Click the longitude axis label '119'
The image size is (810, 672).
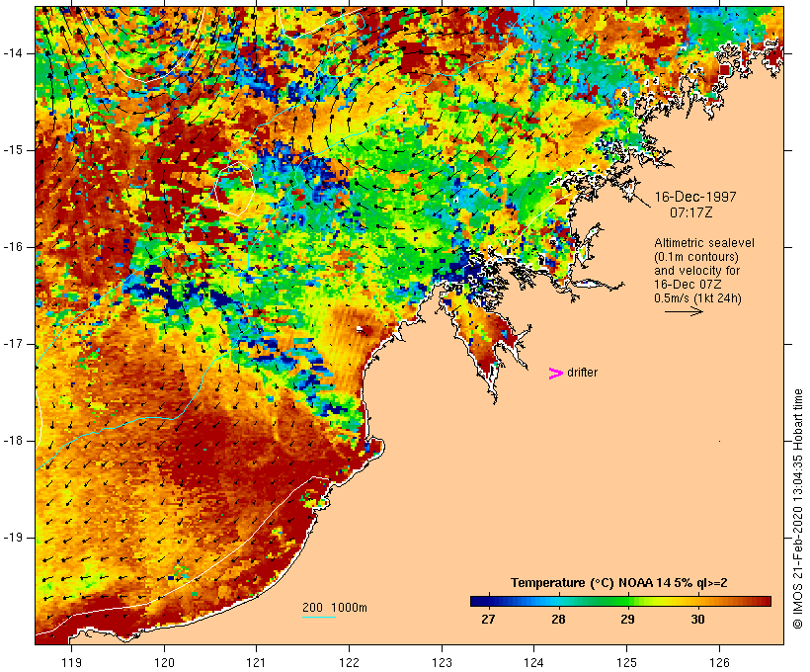click(71, 663)
